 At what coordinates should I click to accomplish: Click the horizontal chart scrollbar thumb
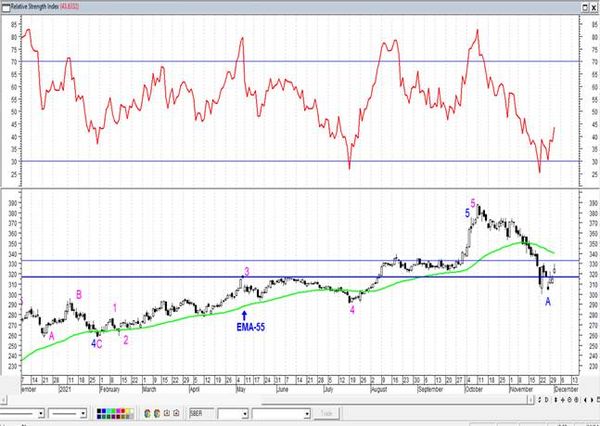pyautogui.click(x=396, y=400)
